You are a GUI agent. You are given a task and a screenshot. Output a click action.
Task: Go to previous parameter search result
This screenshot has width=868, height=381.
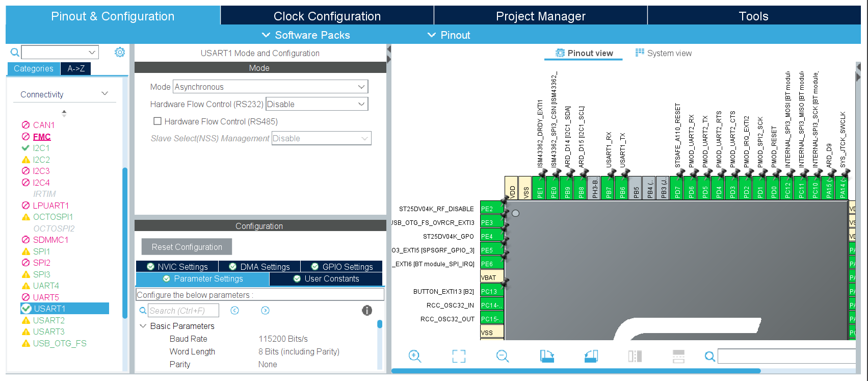tap(234, 311)
